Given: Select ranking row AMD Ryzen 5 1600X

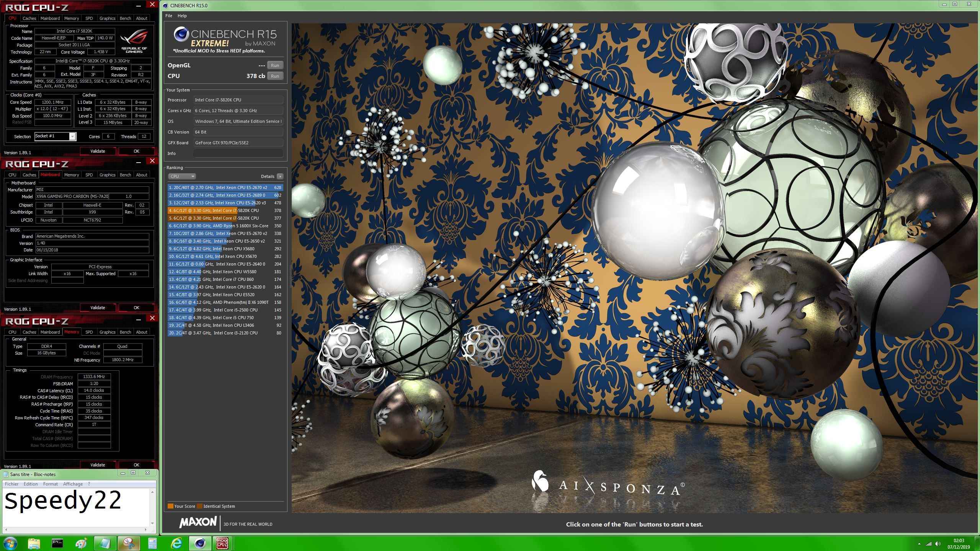Looking at the screenshot, I should (225, 226).
